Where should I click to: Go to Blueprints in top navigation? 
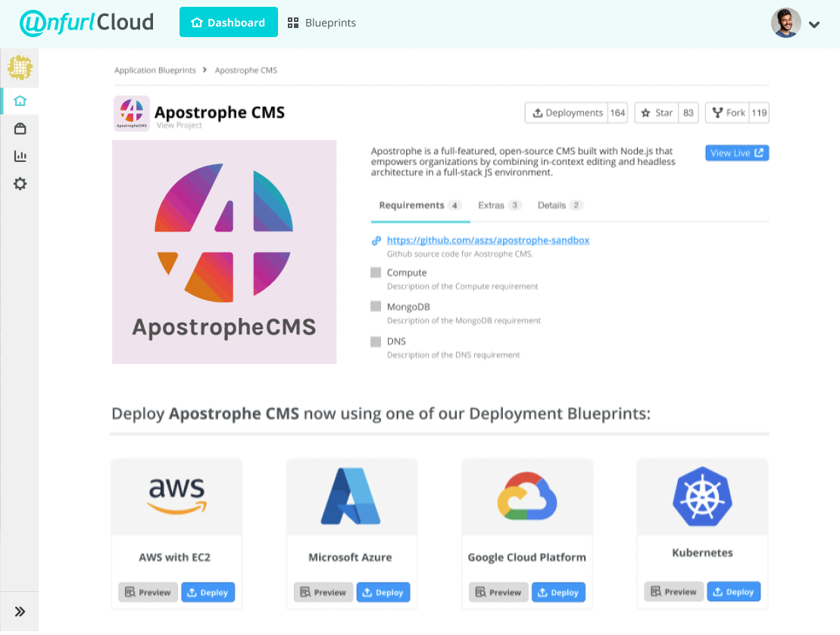pos(321,23)
